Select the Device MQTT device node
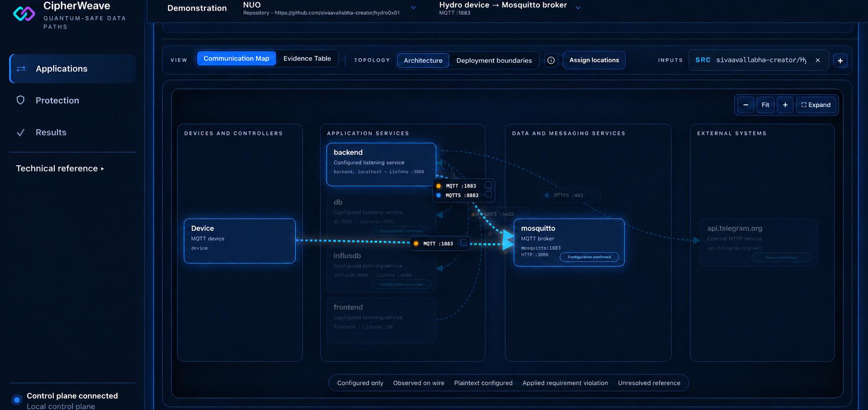Viewport: 868px width, 410px height. (x=240, y=241)
